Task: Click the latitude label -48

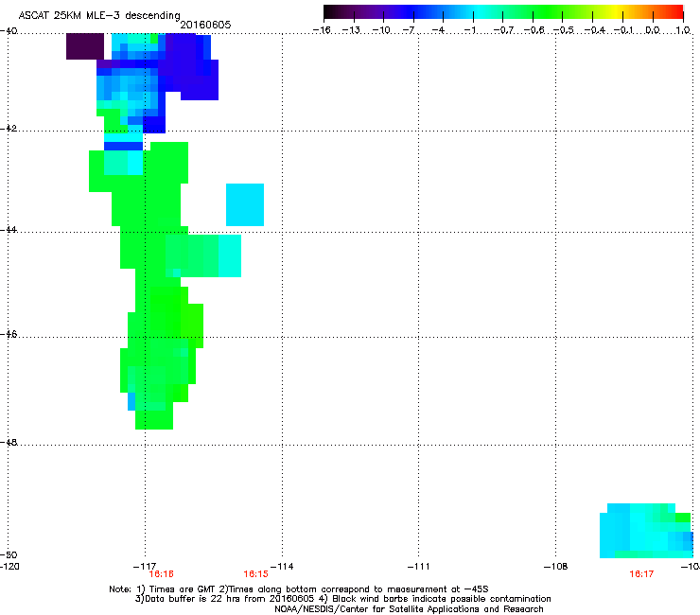Action: click(x=9, y=442)
